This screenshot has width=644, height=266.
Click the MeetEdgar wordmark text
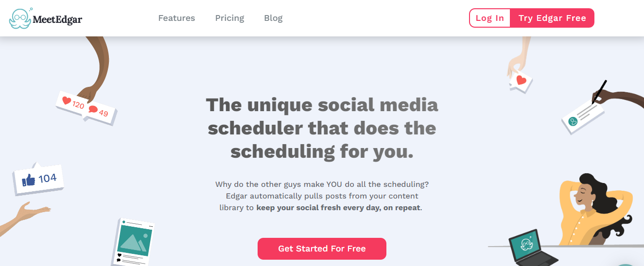point(57,19)
